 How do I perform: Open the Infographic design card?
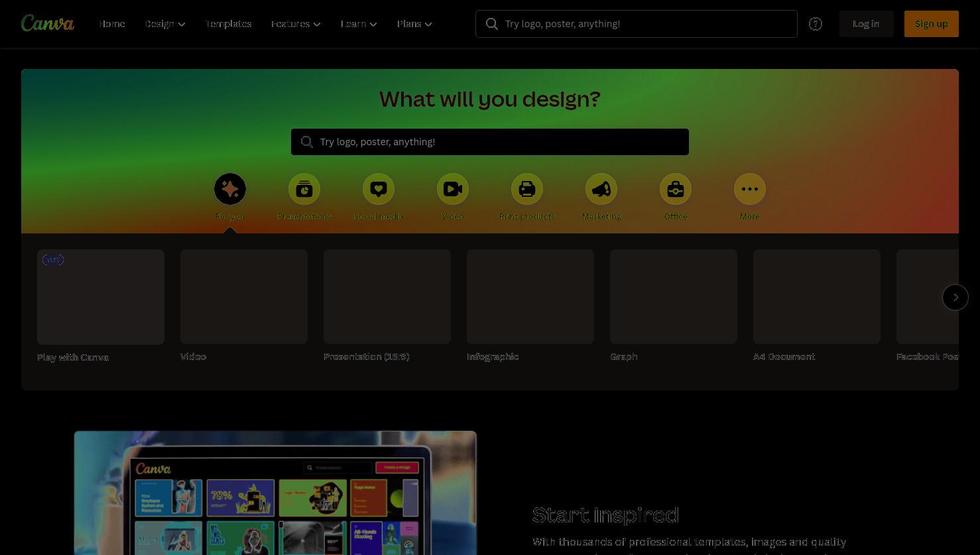click(530, 296)
